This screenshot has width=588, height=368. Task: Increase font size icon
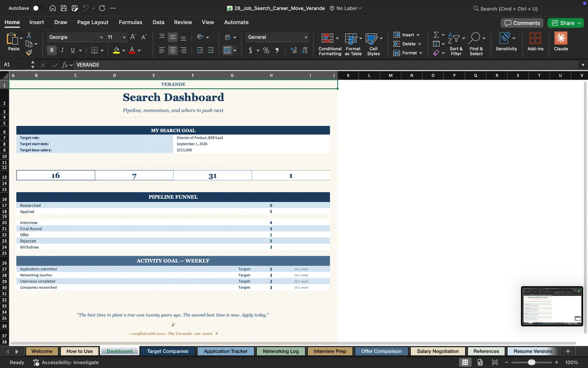pos(133,37)
